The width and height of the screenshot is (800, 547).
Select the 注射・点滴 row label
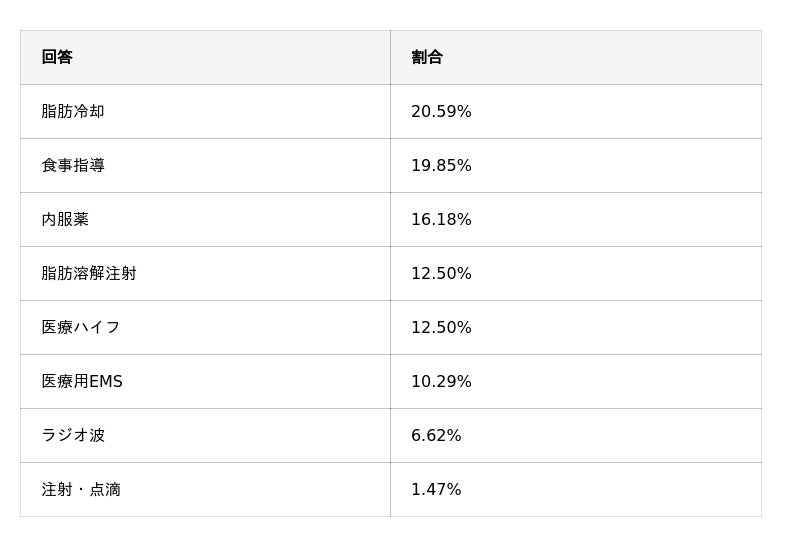tap(81, 489)
